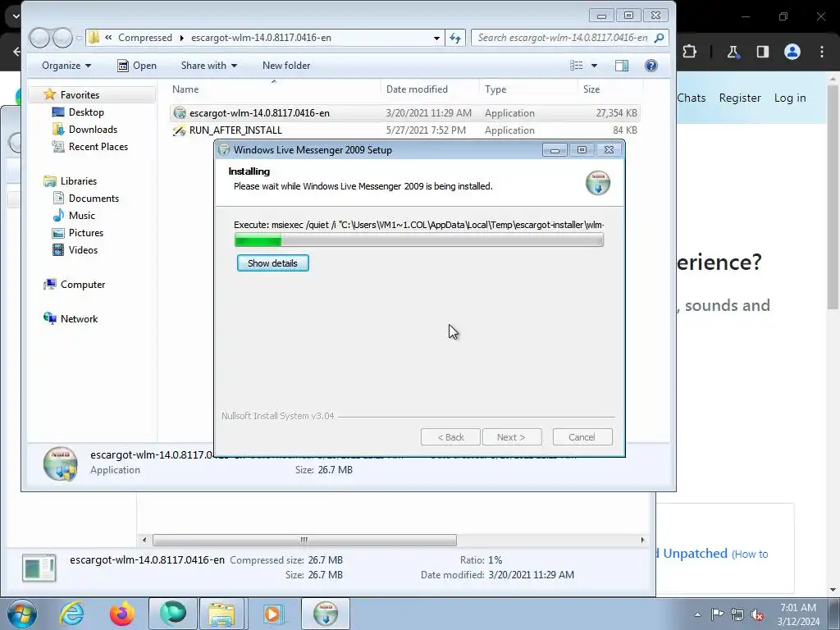Click the RUN_AFTER_INSTALL file icon

pos(180,130)
